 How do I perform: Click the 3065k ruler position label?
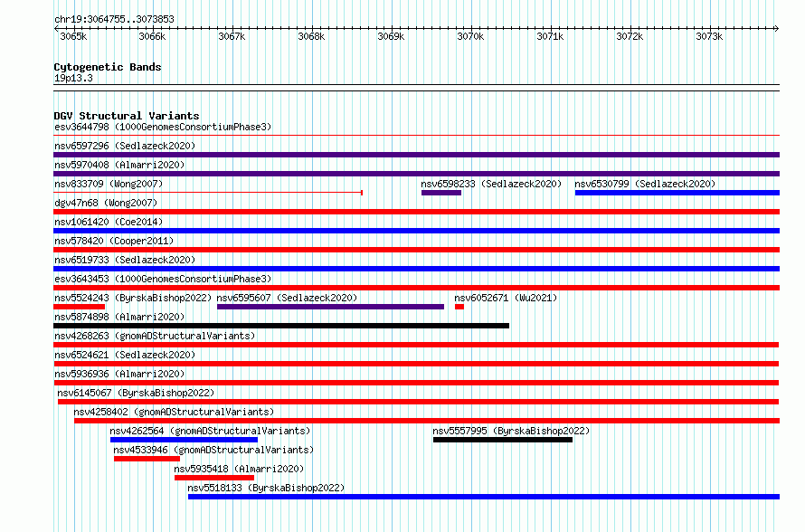pyautogui.click(x=73, y=36)
